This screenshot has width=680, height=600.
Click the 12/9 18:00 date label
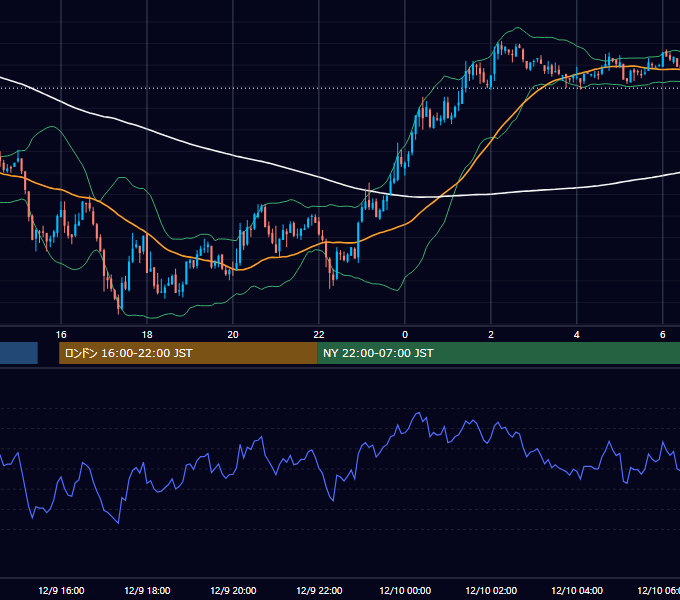[147, 590]
